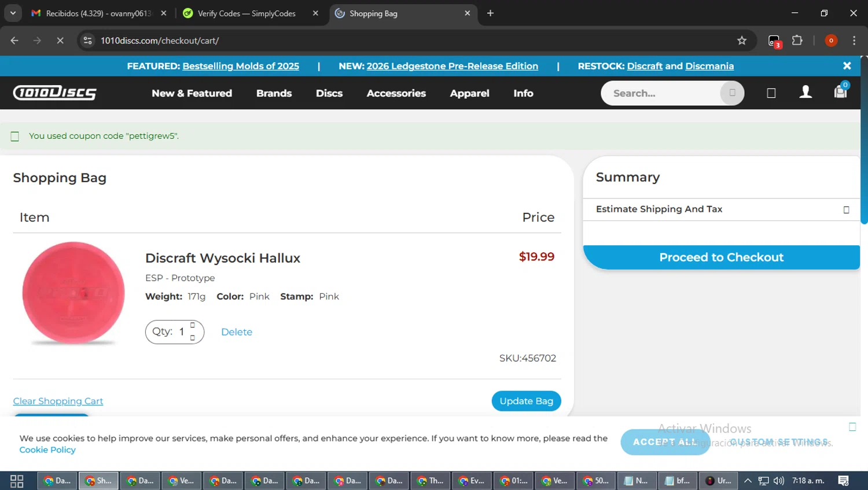Open Discraft Wysocki Hallux product page

223,258
